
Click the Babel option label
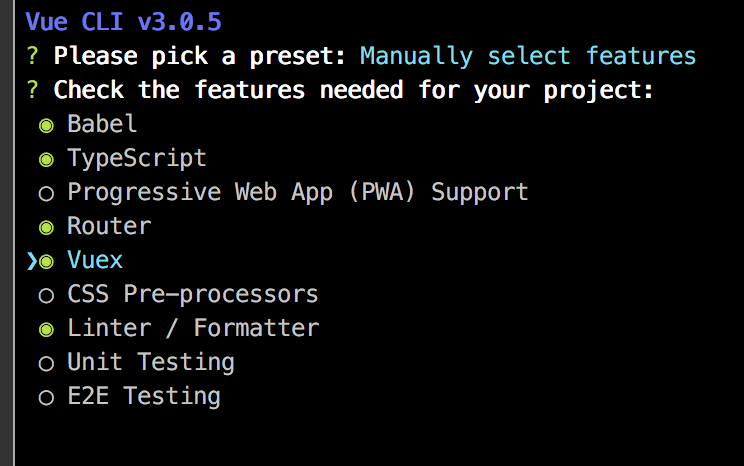(102, 125)
